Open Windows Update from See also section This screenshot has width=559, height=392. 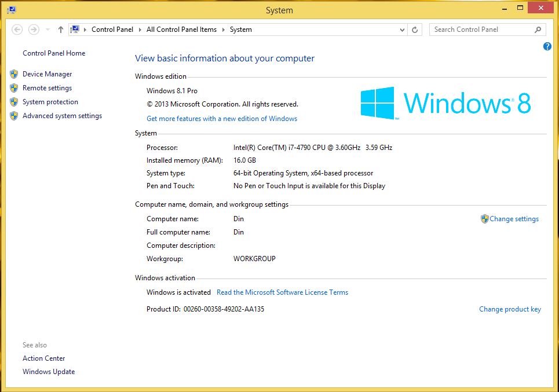coord(49,371)
